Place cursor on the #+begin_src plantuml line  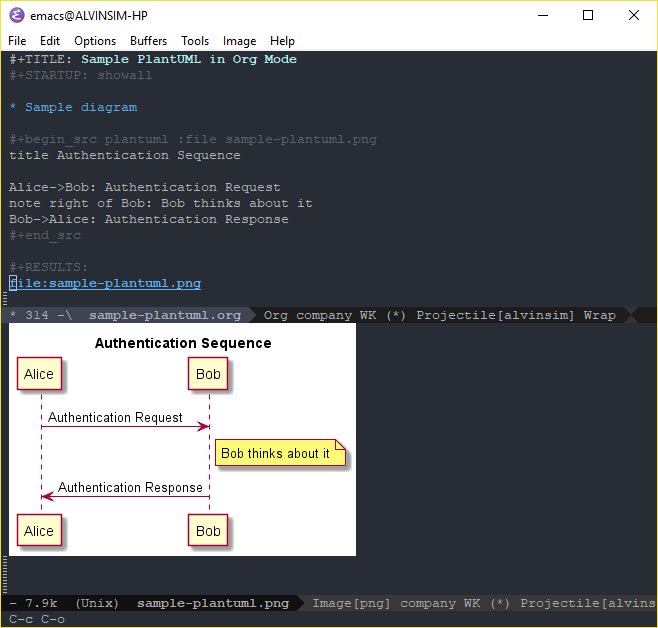(x=192, y=139)
